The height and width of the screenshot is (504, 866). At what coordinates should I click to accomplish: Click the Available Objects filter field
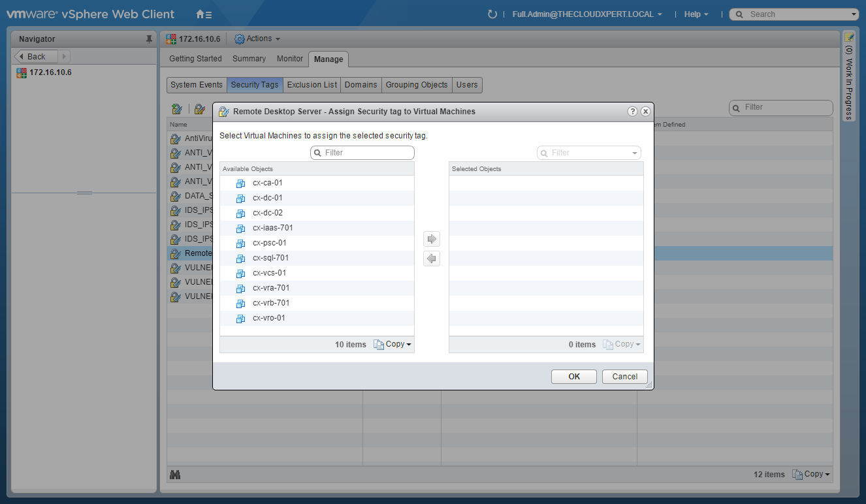(362, 153)
